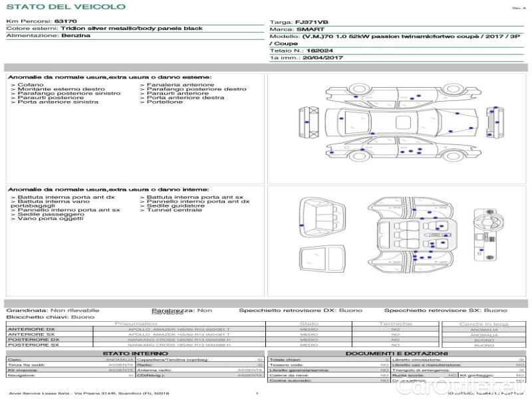Image resolution: width=532 pixels, height=399 pixels.
Task: Click the "DOCUMENTI E DOTAZIONI" section heading
Action: pos(396,353)
